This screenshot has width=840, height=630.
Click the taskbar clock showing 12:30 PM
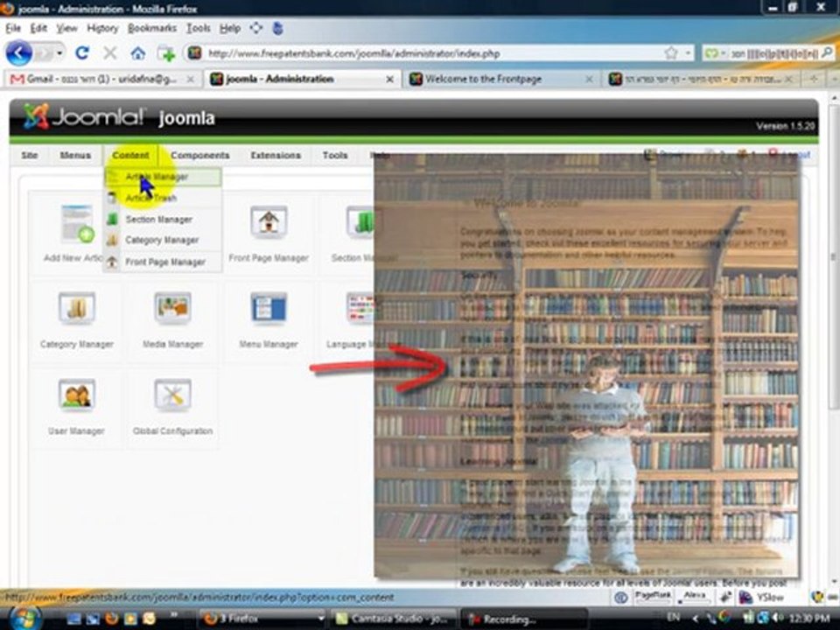[x=809, y=618]
